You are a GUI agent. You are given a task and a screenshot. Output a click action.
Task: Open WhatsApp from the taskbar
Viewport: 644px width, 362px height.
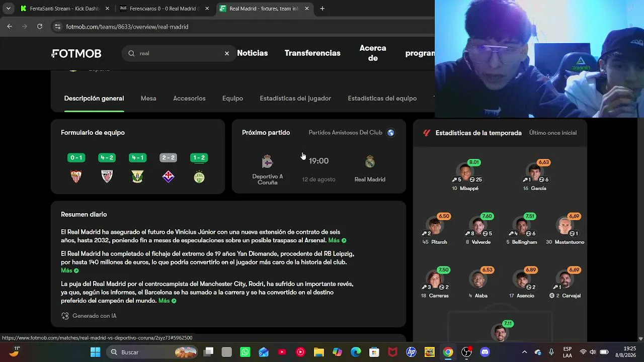pos(245,352)
